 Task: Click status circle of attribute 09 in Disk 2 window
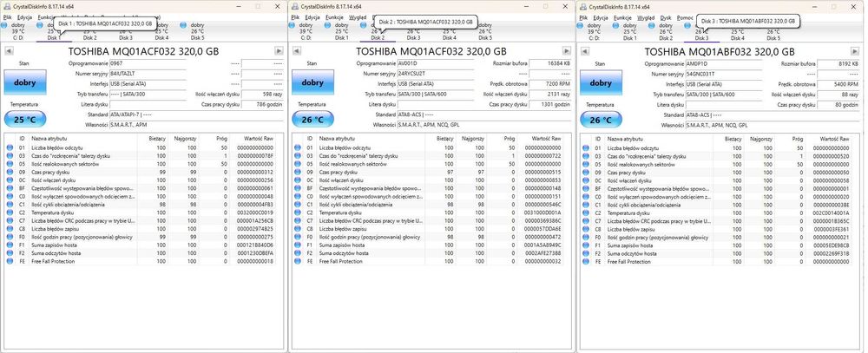(298, 173)
